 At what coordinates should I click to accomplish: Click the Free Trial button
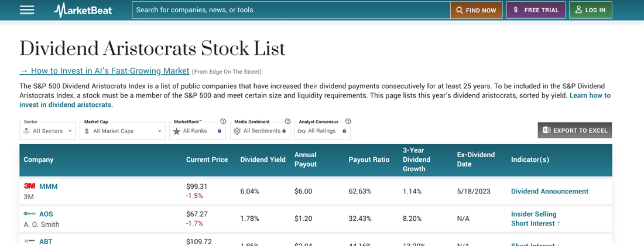(x=536, y=10)
